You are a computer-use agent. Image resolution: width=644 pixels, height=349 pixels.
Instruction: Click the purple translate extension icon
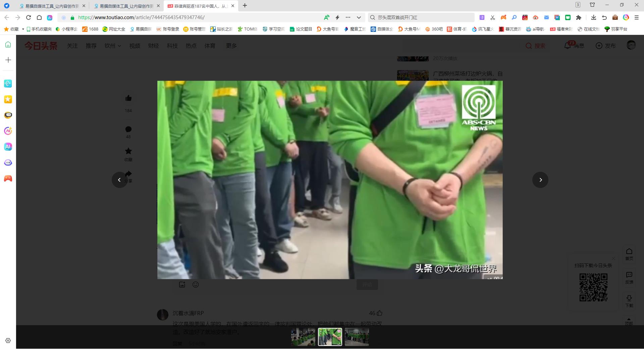(482, 17)
